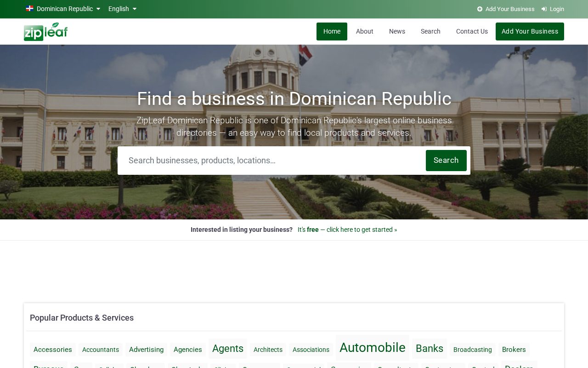588x368 pixels.
Task: Open the Advertising category tag
Action: click(146, 350)
